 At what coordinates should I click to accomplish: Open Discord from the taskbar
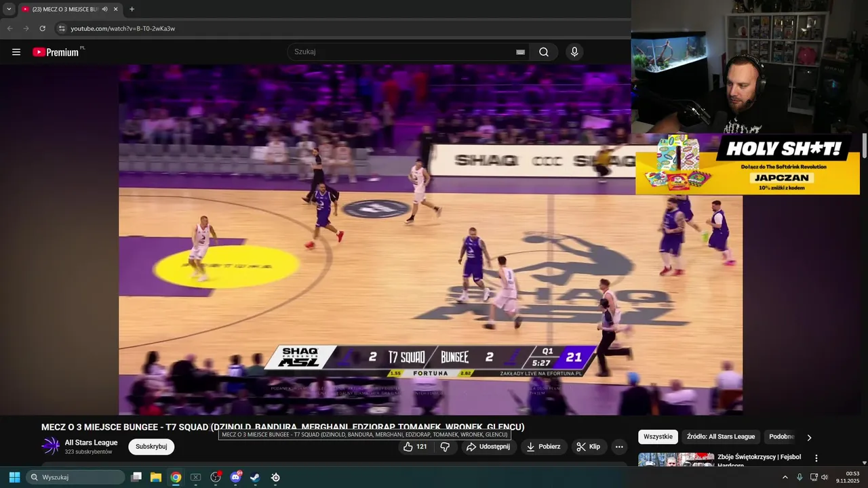coord(235,477)
